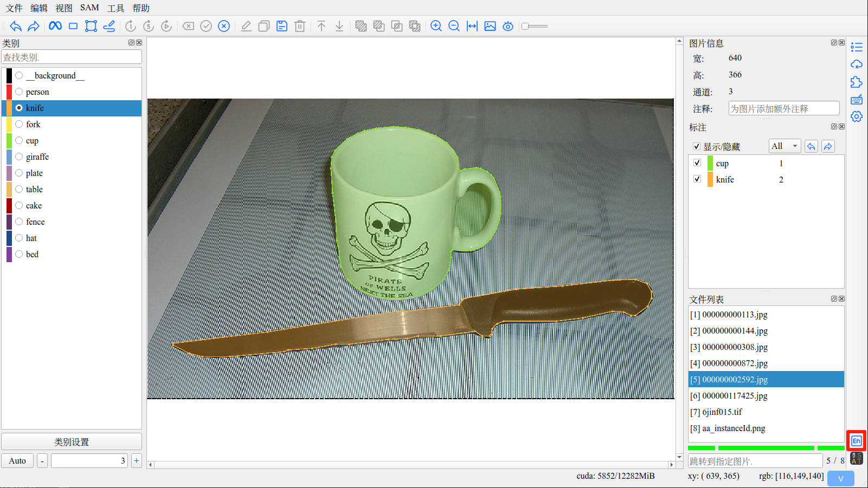Zoom out of the canvas
This screenshot has height=488, width=868.
(454, 26)
